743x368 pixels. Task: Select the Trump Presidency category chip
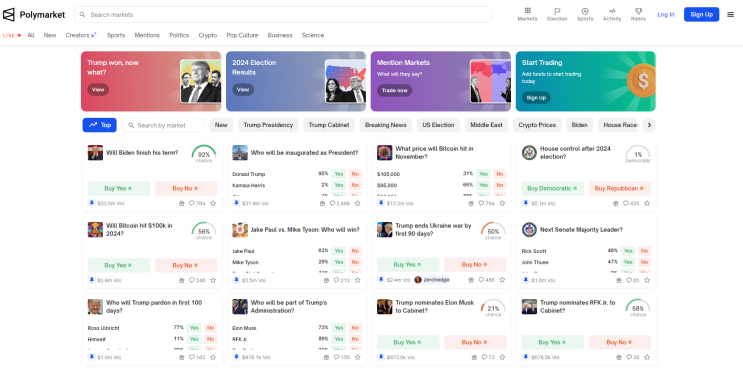268,125
